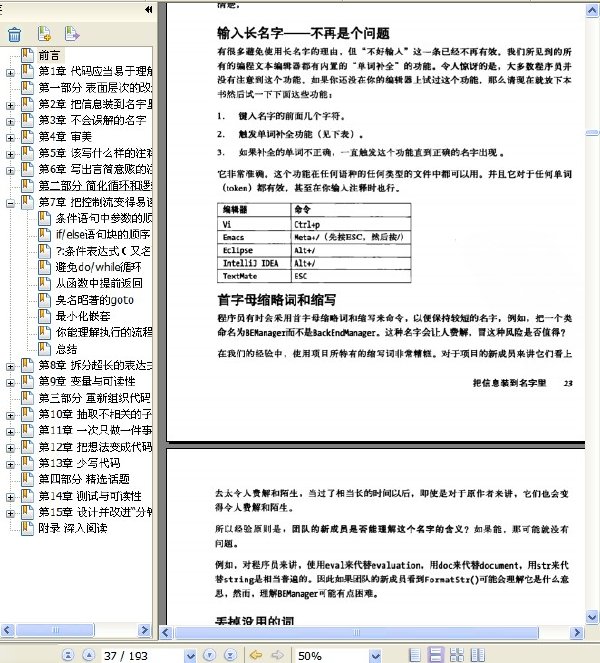
Task: Click the bookmark icon with purple arrow
Action: (x=71, y=34)
